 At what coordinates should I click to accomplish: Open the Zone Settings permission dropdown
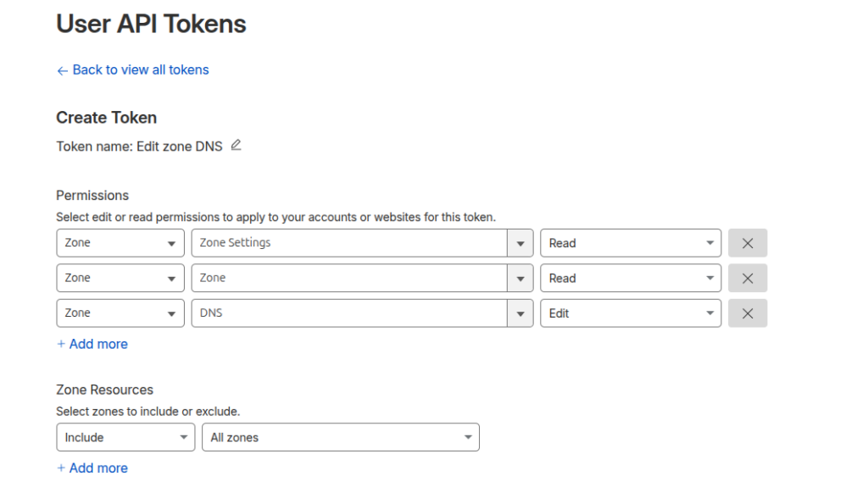[x=520, y=243]
